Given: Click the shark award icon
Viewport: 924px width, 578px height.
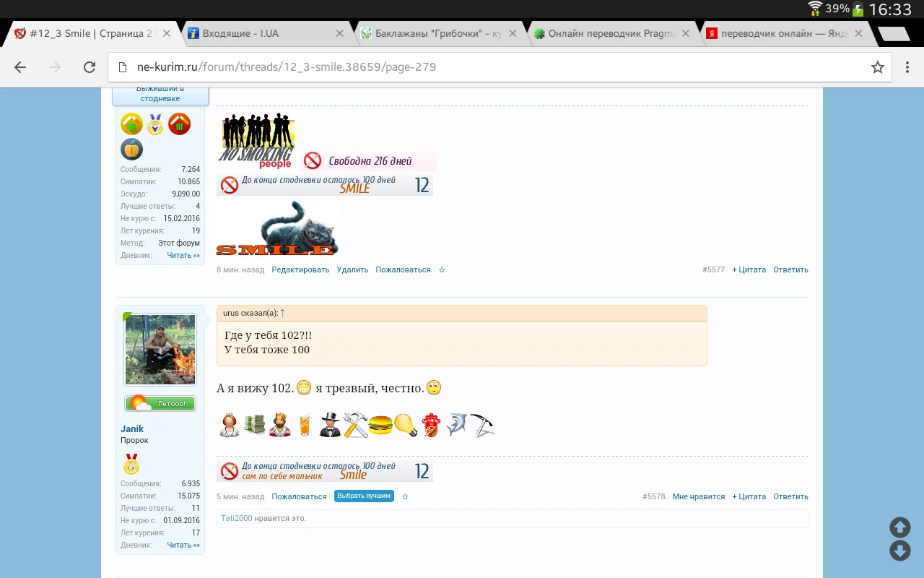Looking at the screenshot, I should [x=456, y=425].
